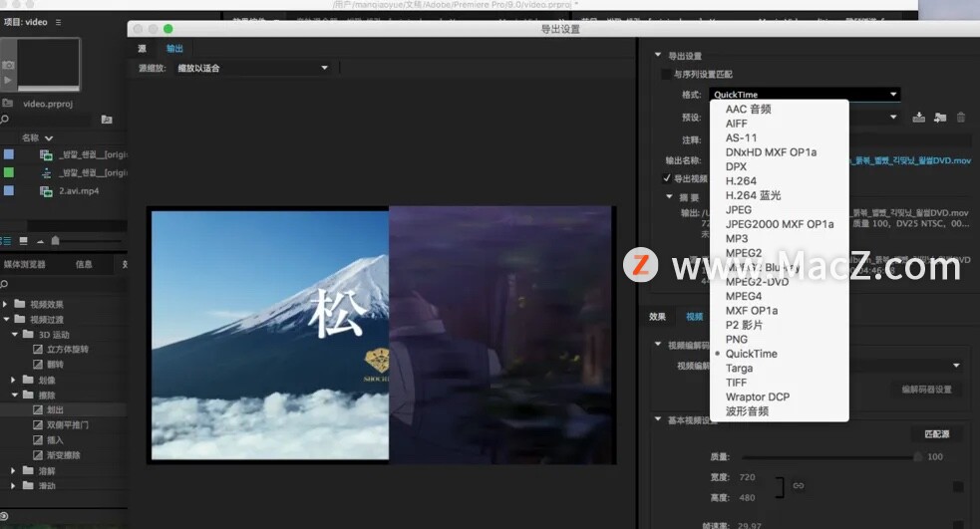Open the 源缩放 dropdown
This screenshot has width=980, height=529.
pyautogui.click(x=252, y=68)
